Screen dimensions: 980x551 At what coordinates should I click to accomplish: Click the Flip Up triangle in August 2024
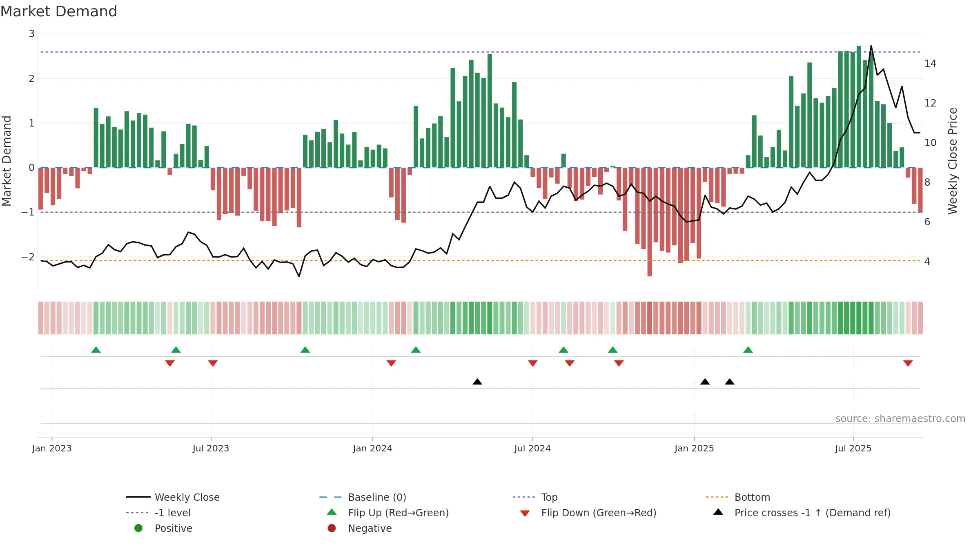[x=563, y=350]
